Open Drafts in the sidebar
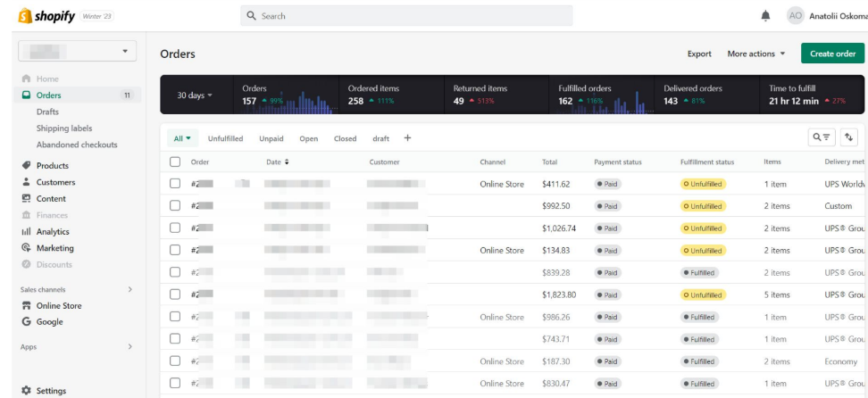Screen dimensions: 868x398 (x=47, y=112)
